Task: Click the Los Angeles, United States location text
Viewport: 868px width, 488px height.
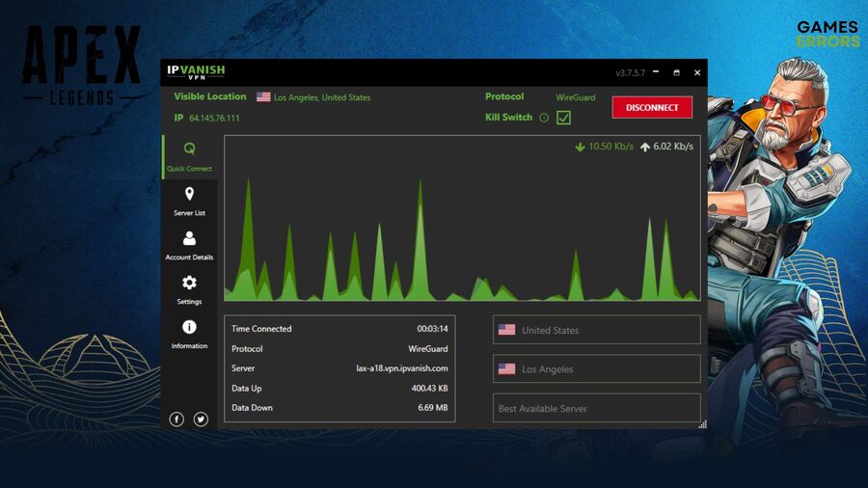Action: click(322, 97)
